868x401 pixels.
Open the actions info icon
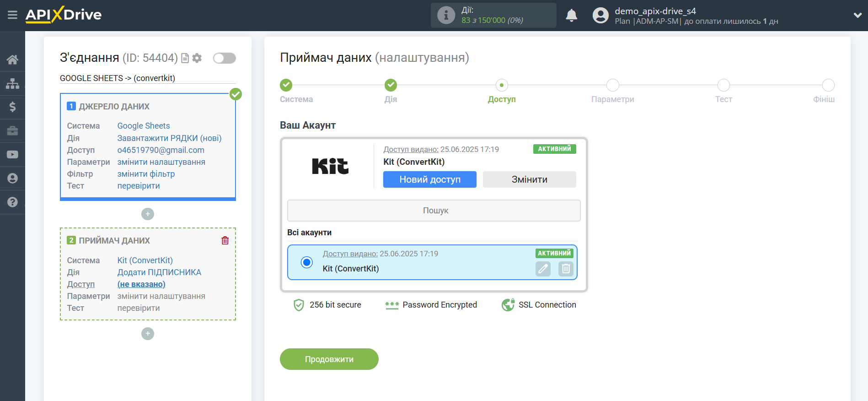pos(446,15)
